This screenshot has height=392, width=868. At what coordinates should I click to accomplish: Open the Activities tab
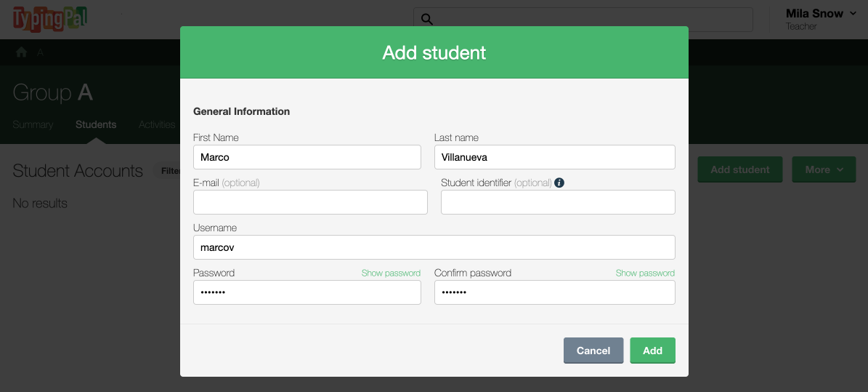157,124
